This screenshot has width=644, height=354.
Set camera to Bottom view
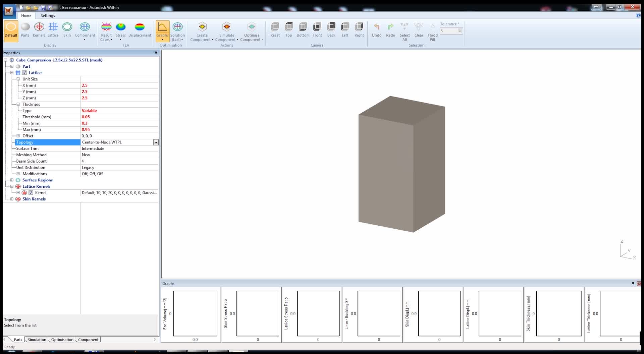click(303, 30)
